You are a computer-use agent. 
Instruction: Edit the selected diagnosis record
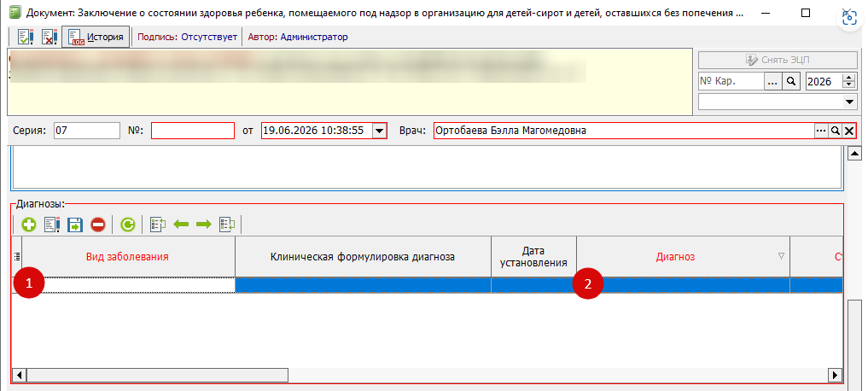tap(52, 225)
